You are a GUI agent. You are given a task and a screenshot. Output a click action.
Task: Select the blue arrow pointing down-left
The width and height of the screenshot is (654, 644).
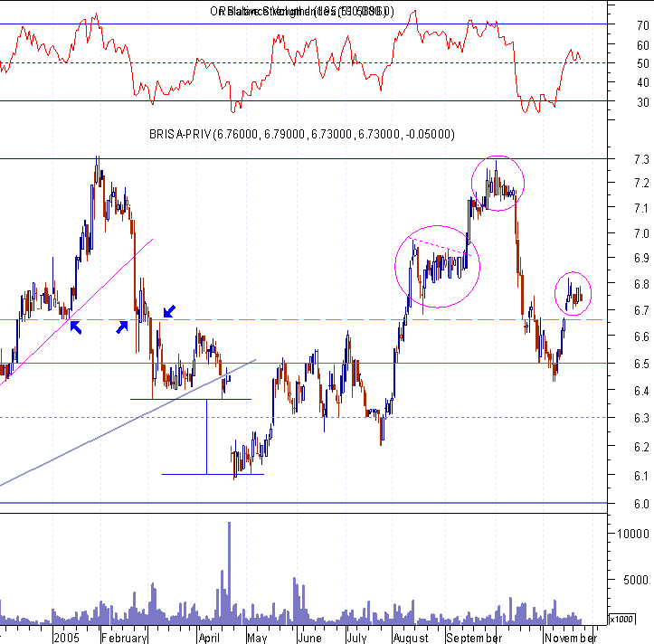tap(169, 311)
